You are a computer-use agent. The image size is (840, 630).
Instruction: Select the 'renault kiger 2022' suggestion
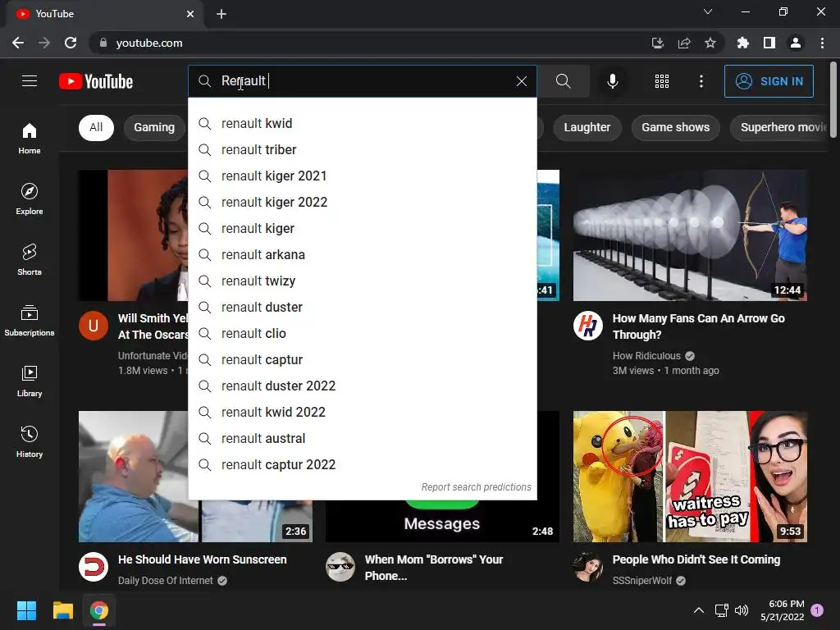click(x=363, y=202)
